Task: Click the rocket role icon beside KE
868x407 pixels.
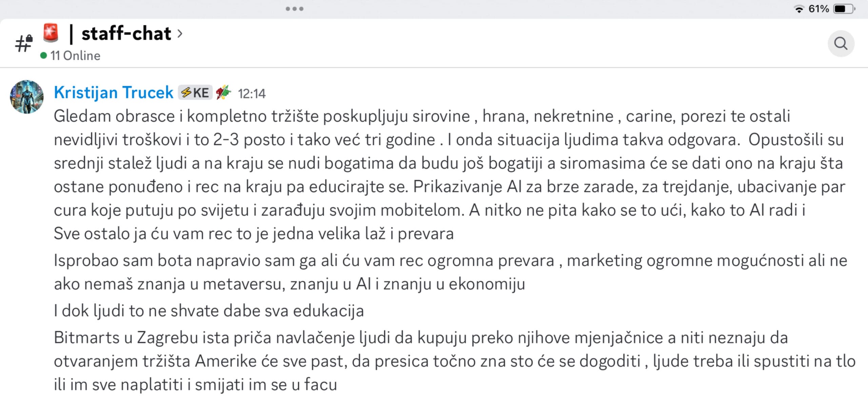Action: [223, 93]
